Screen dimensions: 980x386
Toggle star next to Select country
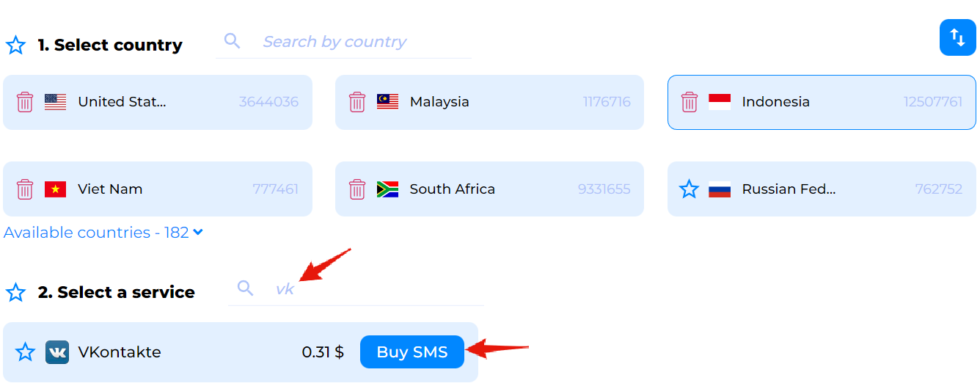pyautogui.click(x=15, y=45)
